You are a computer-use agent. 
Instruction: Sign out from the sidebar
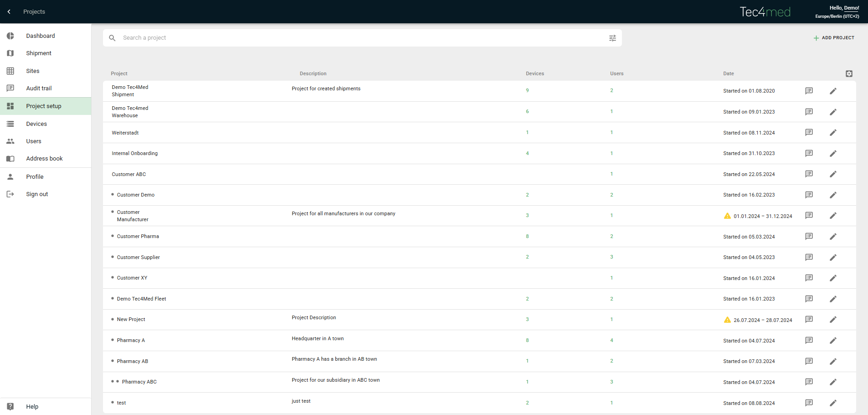[37, 194]
